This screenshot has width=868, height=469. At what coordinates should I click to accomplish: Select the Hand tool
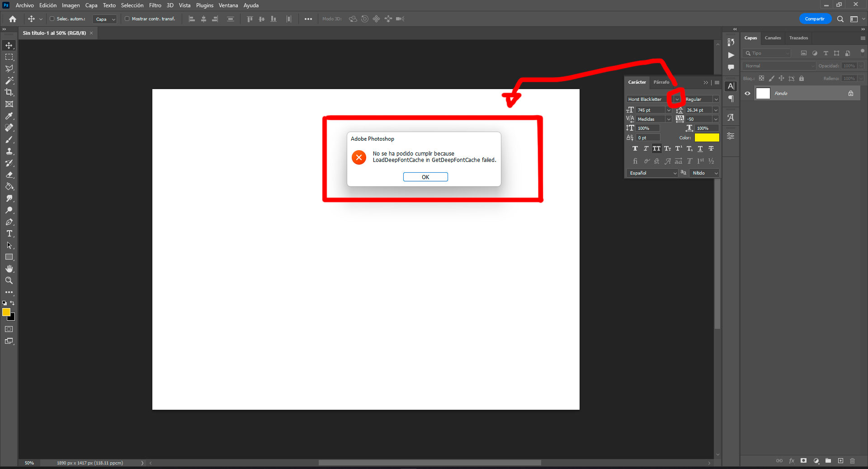click(9, 269)
